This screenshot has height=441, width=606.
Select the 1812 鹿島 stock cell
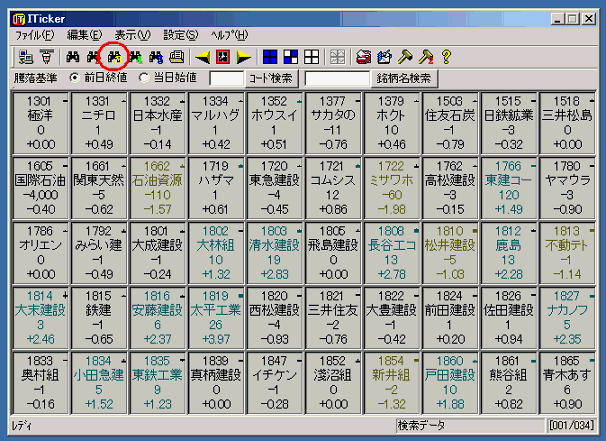pos(509,253)
